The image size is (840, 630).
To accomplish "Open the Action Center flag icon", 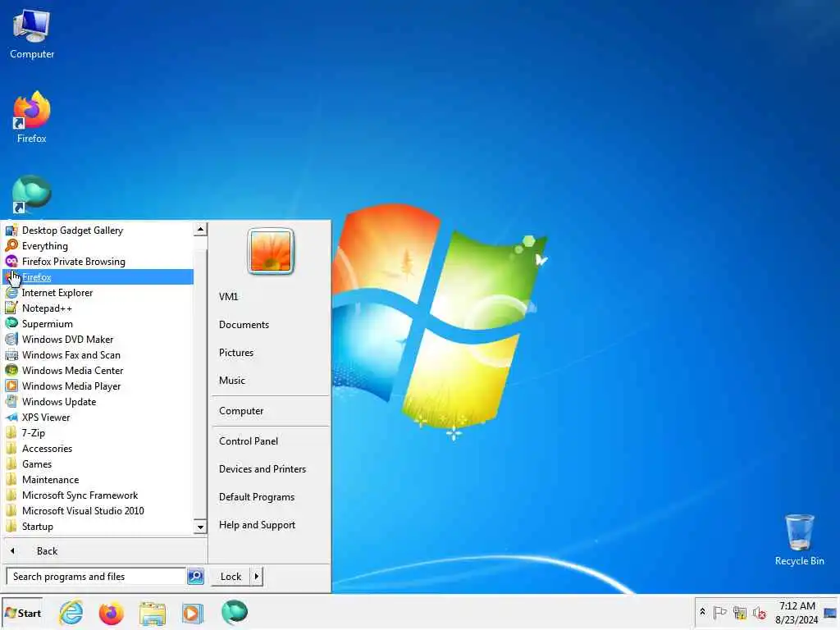I will coord(720,612).
